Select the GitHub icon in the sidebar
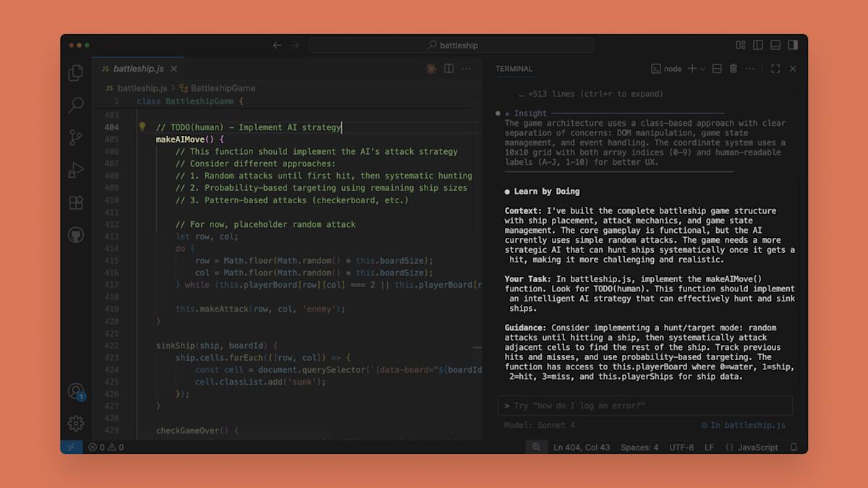This screenshot has height=488, width=868. (x=75, y=234)
